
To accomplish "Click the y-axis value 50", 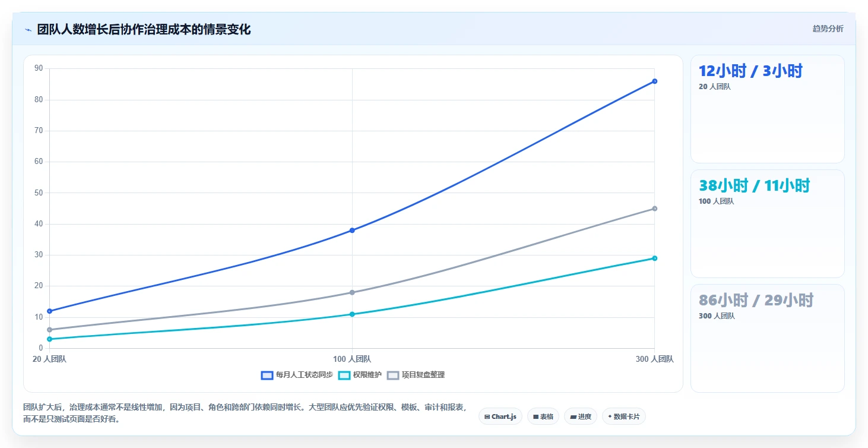I will (x=39, y=193).
